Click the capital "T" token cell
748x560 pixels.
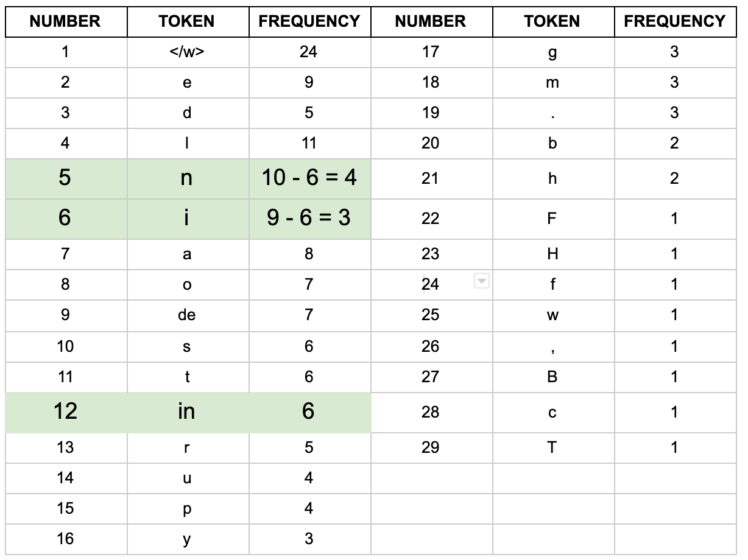pos(552,447)
